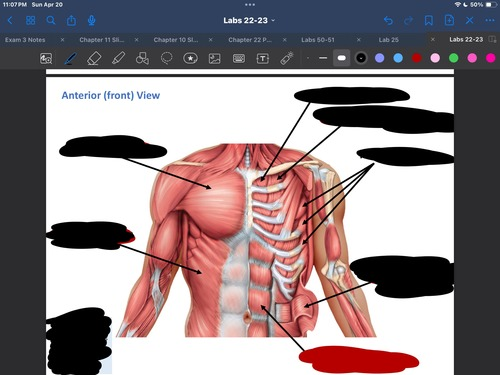Pick the dark red pen color
Image resolution: width=500 pixels, height=375 pixels.
coord(417,58)
